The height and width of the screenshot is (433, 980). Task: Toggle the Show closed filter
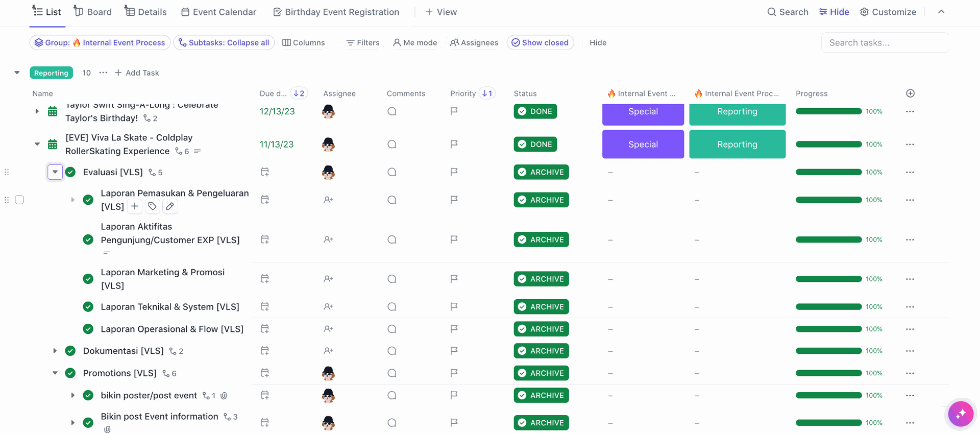(x=540, y=42)
